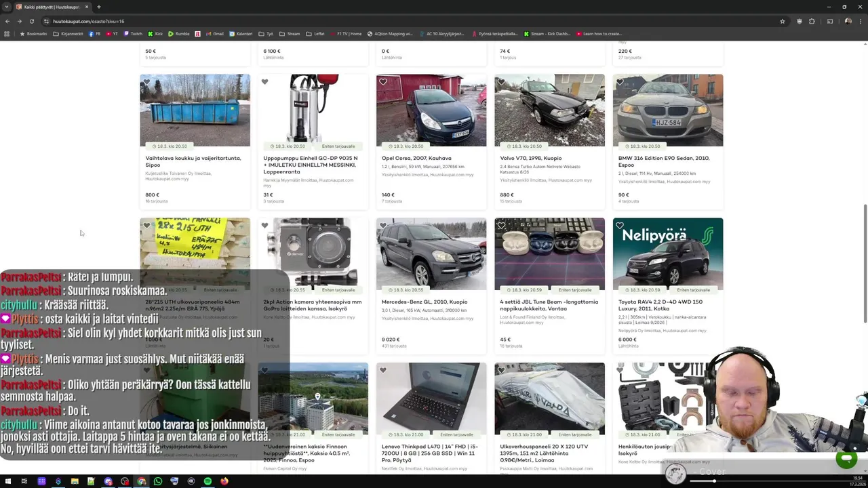Open File Explorer from the taskbar
Viewport: 868px width, 488px height.
[75, 481]
